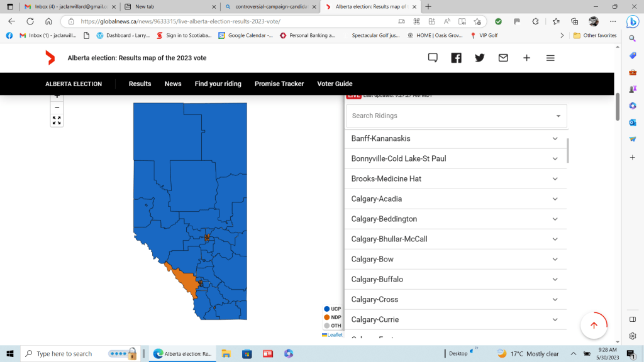This screenshot has width=644, height=362.
Task: Open the comments speech bubble icon
Action: [x=433, y=58]
